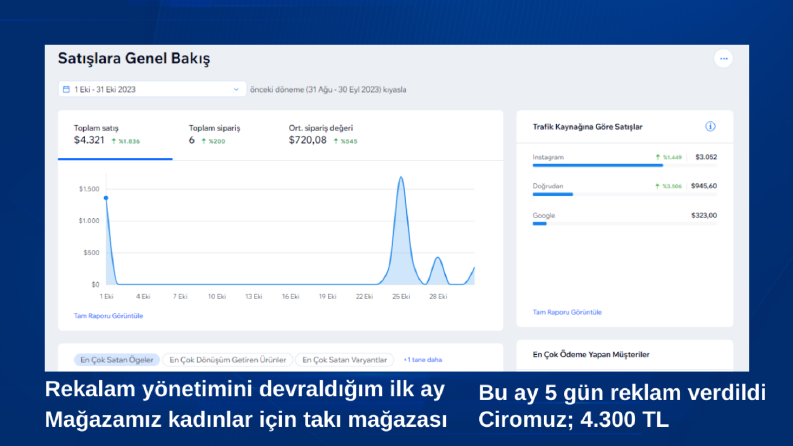Open Tam Raporu Görüntüle under traffic sources
This screenshot has height=446, width=793.
[567, 312]
